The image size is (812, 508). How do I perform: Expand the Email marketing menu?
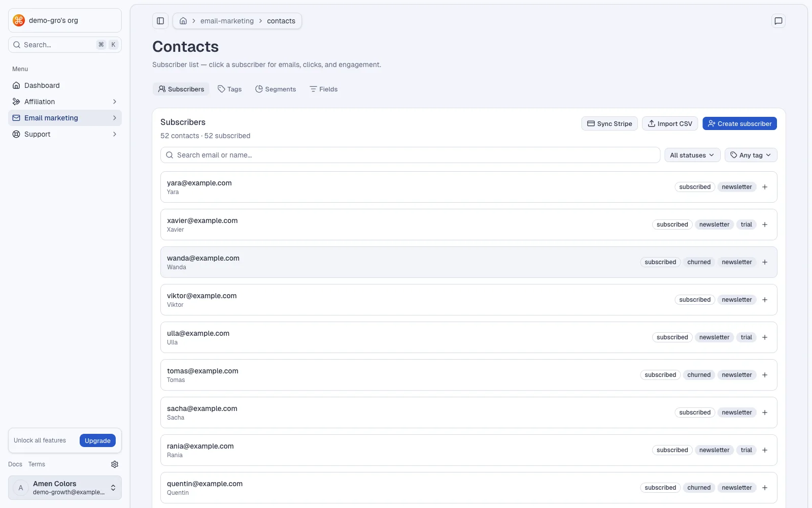(x=65, y=118)
